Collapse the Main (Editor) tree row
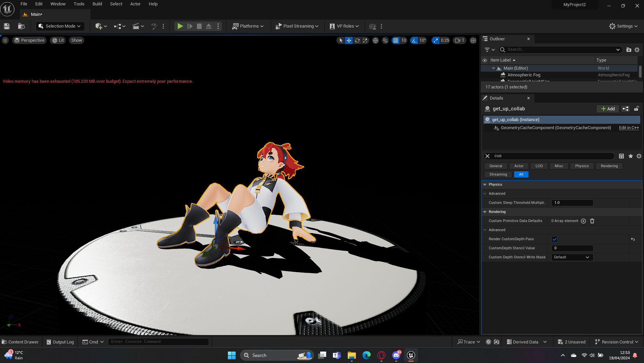The height and width of the screenshot is (363, 644). pyautogui.click(x=494, y=68)
